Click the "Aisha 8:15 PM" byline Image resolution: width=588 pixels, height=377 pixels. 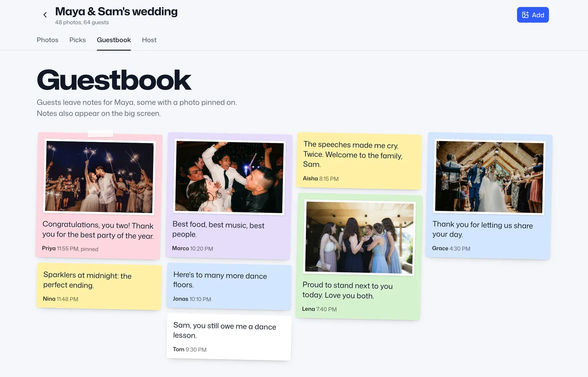pyautogui.click(x=321, y=178)
